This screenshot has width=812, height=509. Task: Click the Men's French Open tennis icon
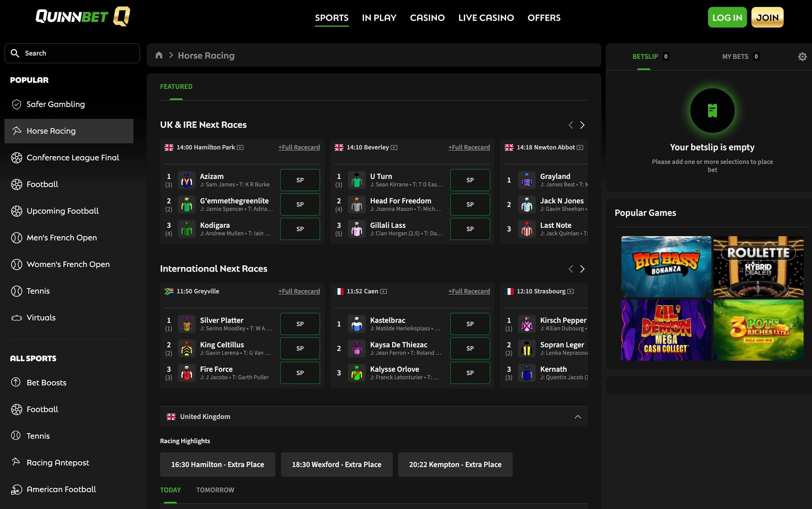pos(16,238)
